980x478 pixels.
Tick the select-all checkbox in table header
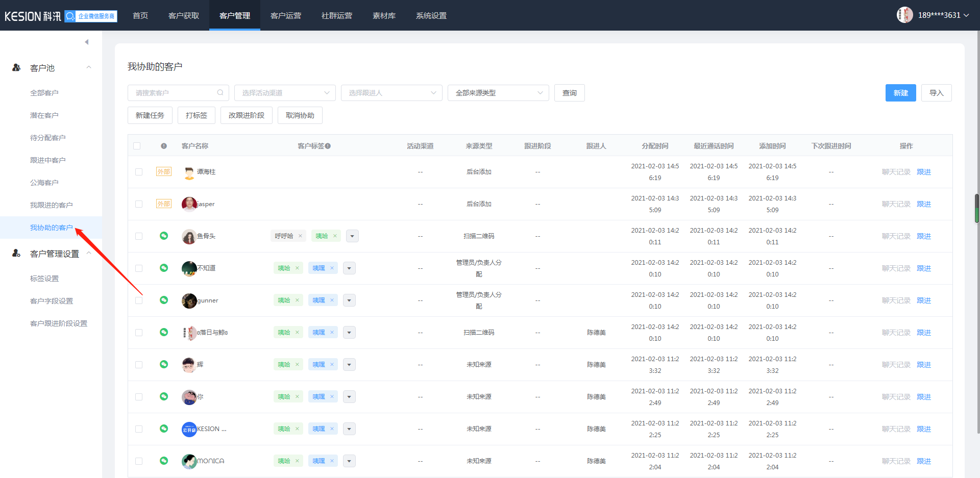[137, 146]
